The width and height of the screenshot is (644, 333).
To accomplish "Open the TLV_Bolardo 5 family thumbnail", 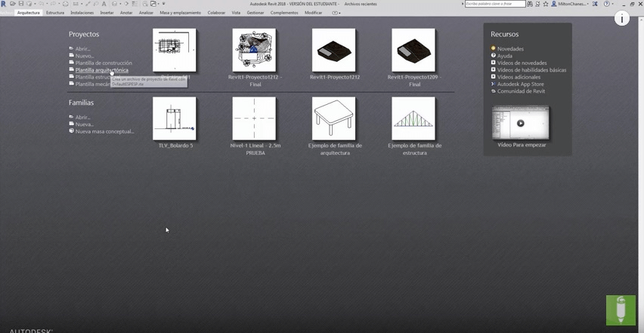I will tap(174, 118).
